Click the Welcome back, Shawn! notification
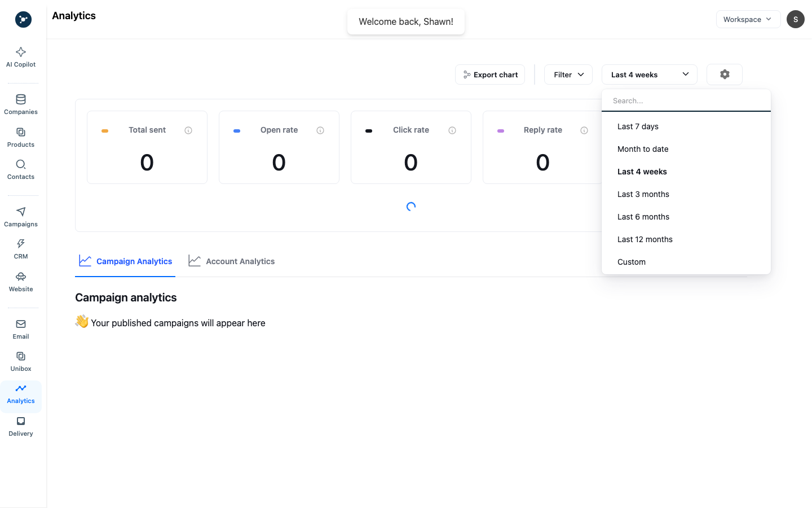The height and width of the screenshot is (508, 812). pos(406,21)
